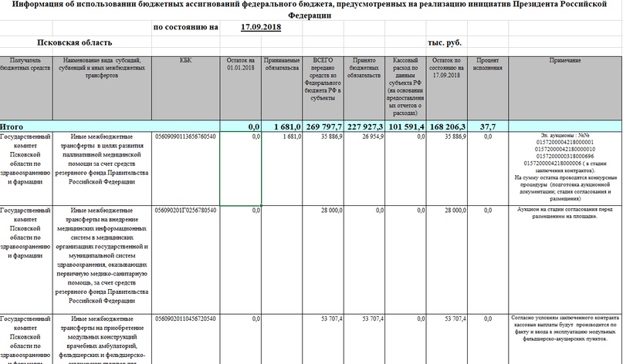Click the total 101 591,4 cell
This screenshot has width=623, height=364.
click(x=405, y=126)
